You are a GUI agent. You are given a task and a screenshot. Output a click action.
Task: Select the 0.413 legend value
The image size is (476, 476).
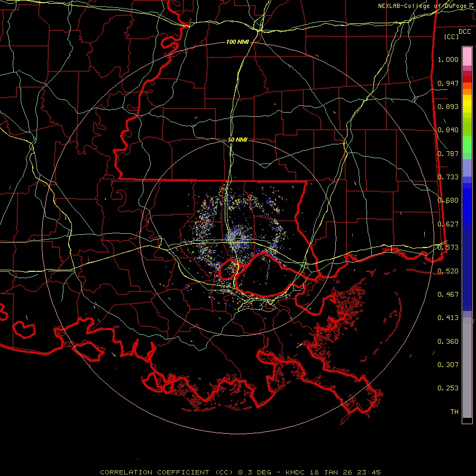coord(448,318)
